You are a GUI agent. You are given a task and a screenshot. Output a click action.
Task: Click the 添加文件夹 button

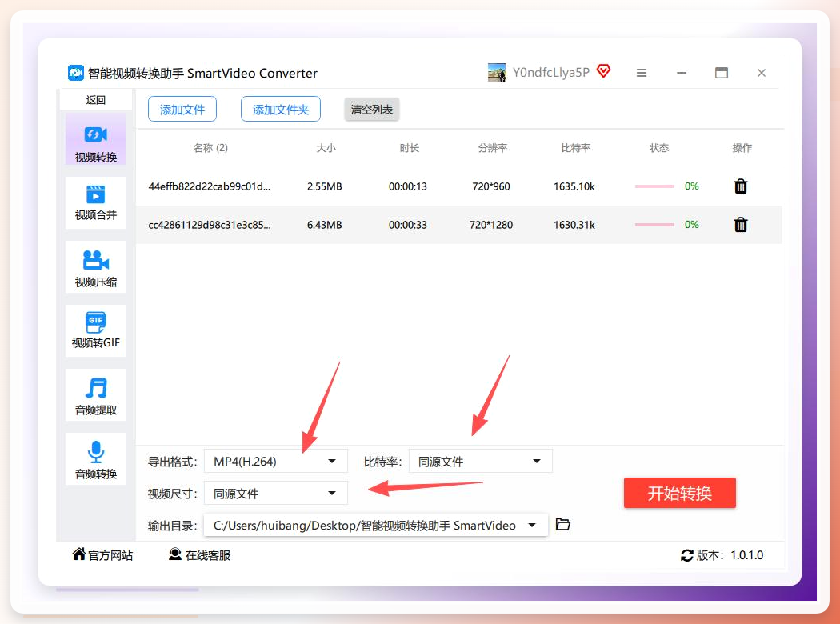pyautogui.click(x=281, y=110)
